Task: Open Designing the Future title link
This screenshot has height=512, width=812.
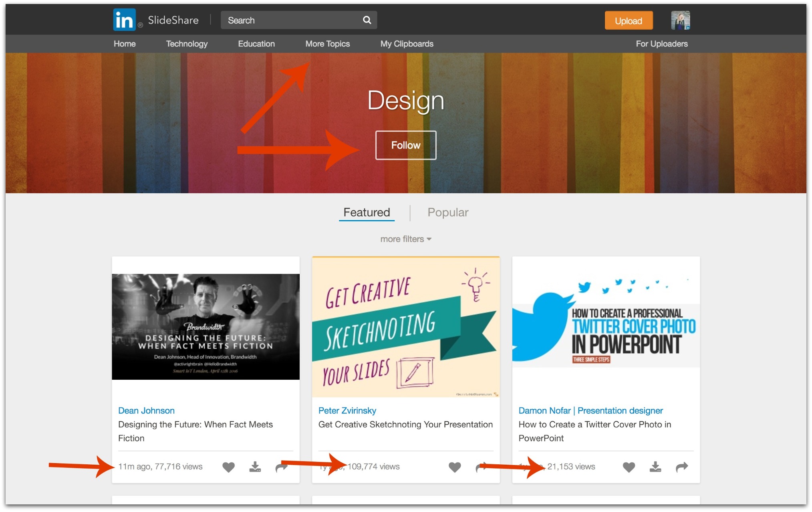Action: click(195, 431)
